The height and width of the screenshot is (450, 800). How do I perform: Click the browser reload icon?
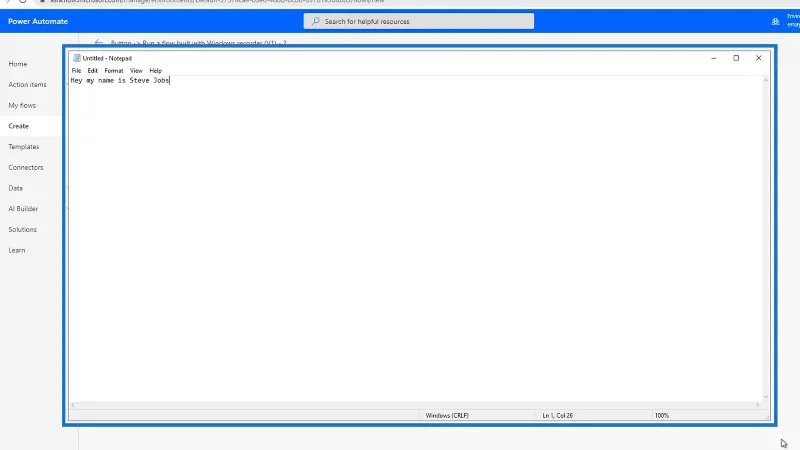pos(22,2)
